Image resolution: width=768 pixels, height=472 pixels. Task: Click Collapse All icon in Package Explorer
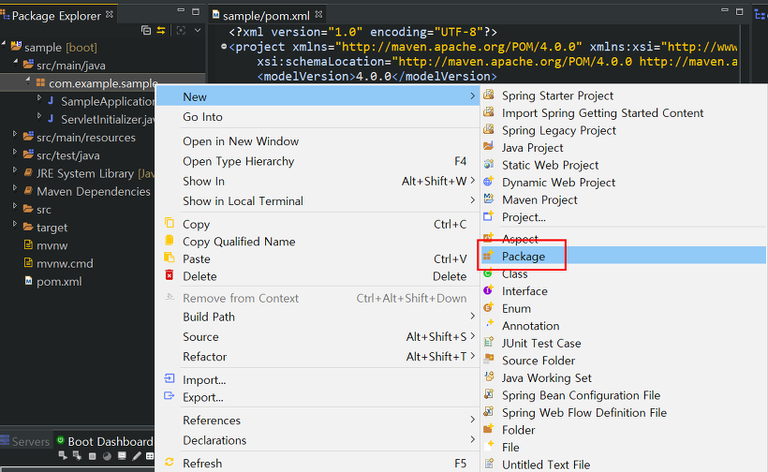[x=146, y=30]
